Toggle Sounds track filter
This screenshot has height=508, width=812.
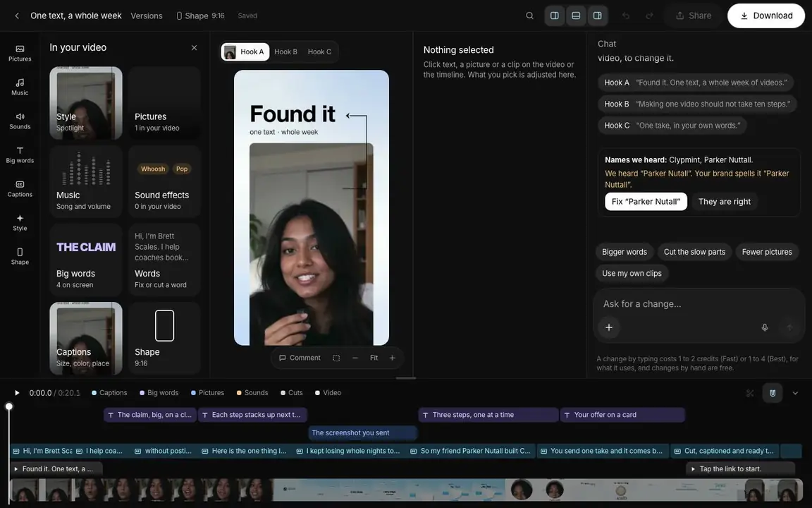(252, 393)
